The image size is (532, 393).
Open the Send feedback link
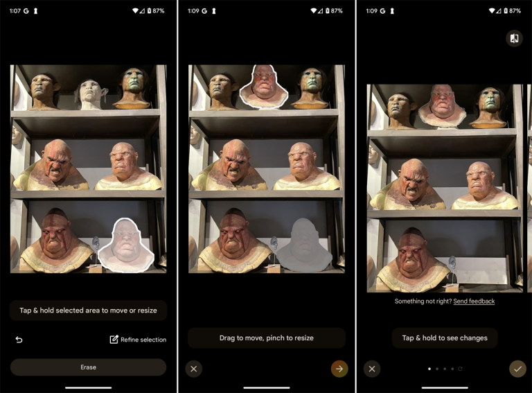pyautogui.click(x=474, y=302)
